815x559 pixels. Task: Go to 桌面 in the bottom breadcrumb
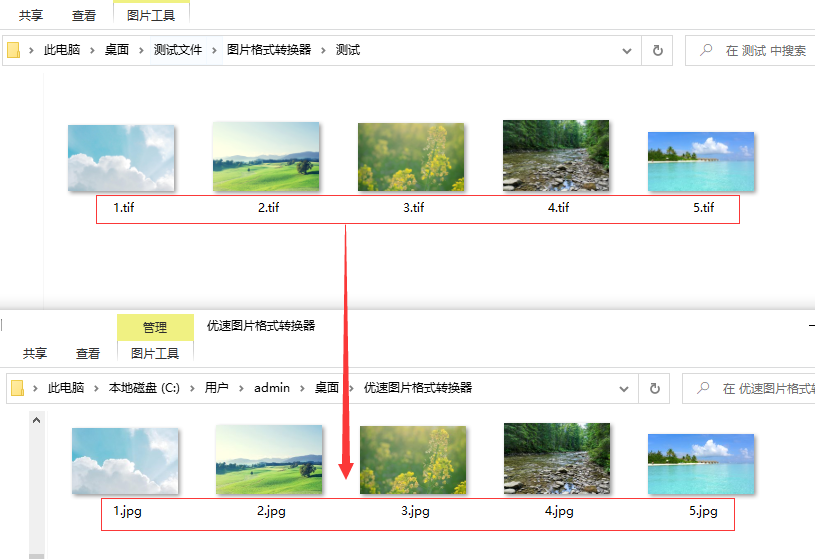(x=327, y=388)
